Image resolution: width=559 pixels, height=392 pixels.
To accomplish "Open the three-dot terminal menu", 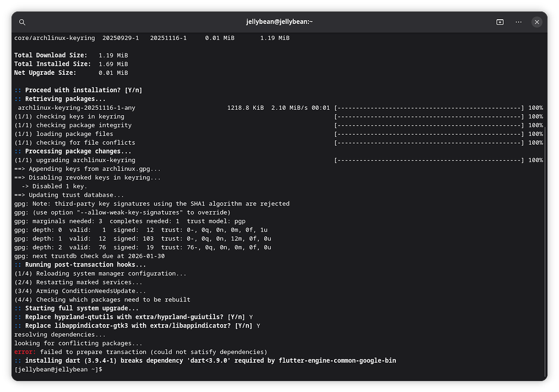I will 519,22.
